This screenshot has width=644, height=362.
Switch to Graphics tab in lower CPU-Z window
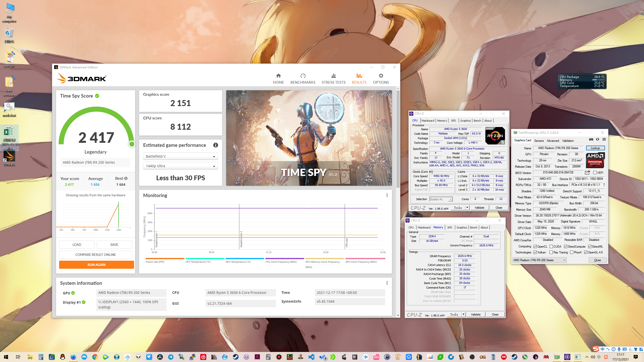click(x=462, y=228)
